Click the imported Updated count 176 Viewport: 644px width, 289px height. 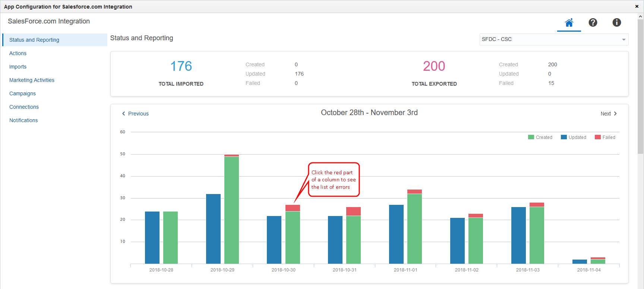tap(299, 74)
